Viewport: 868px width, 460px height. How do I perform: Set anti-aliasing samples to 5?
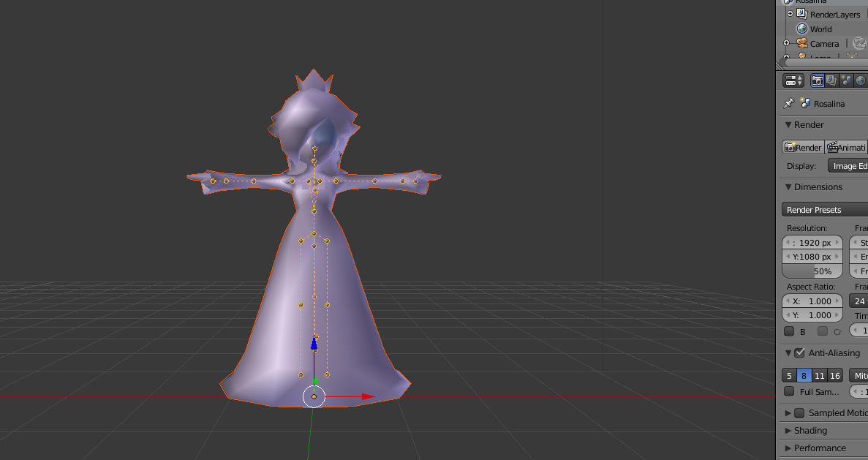point(790,376)
